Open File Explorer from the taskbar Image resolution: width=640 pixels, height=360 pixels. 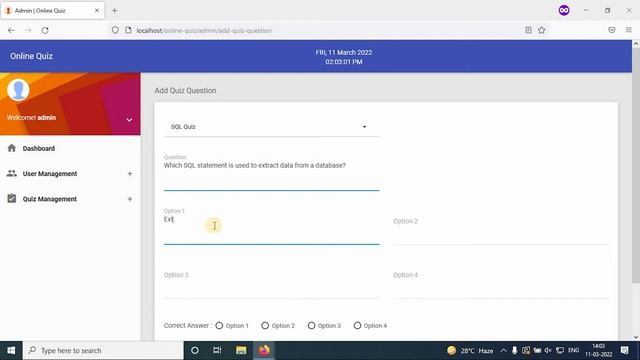241,350
